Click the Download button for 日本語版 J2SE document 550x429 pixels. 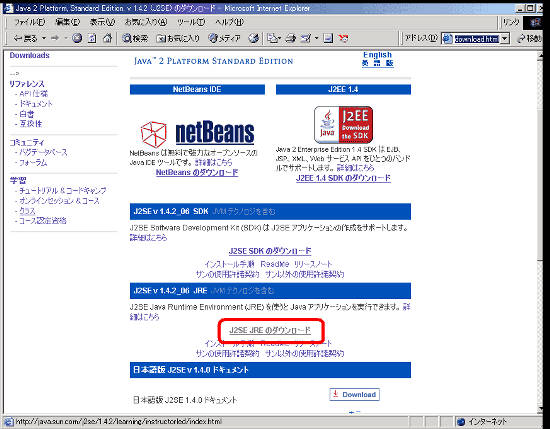(354, 394)
